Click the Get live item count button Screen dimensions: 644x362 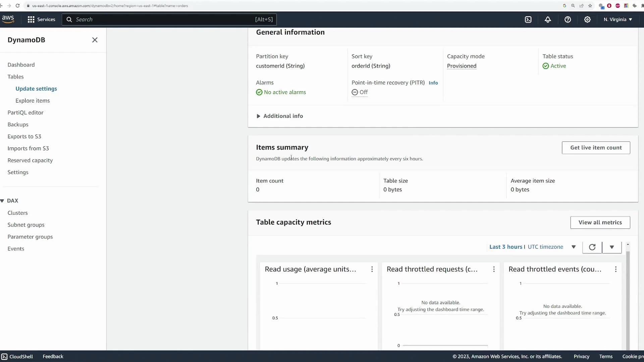coord(596,147)
